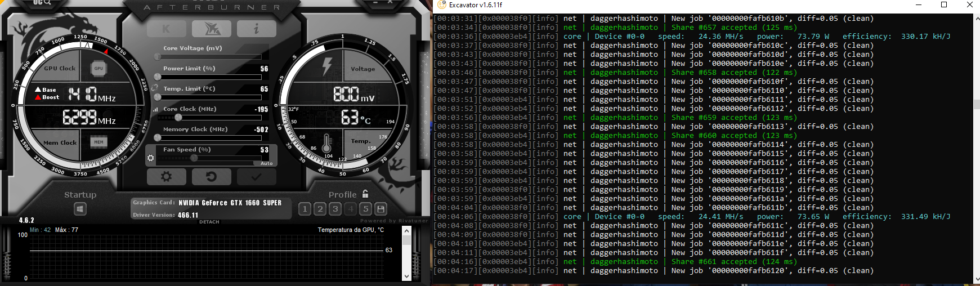Click the GPU chip icon in gauge
The image size is (980, 286).
pyautogui.click(x=99, y=69)
